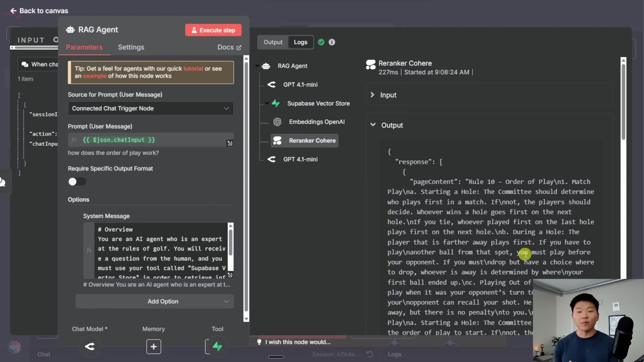Collapse Supabase Vector Store log branch
Viewport: 644px width, 362px height.
[267, 103]
